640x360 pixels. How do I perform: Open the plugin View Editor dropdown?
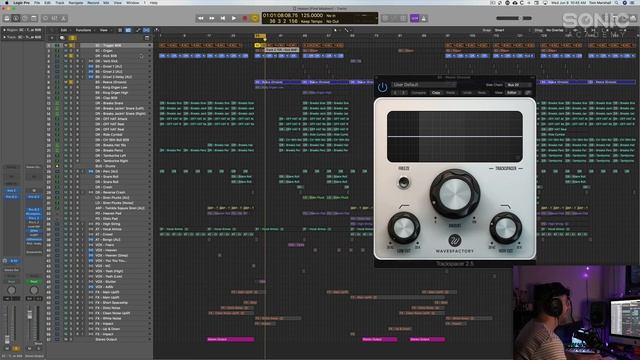coord(513,93)
